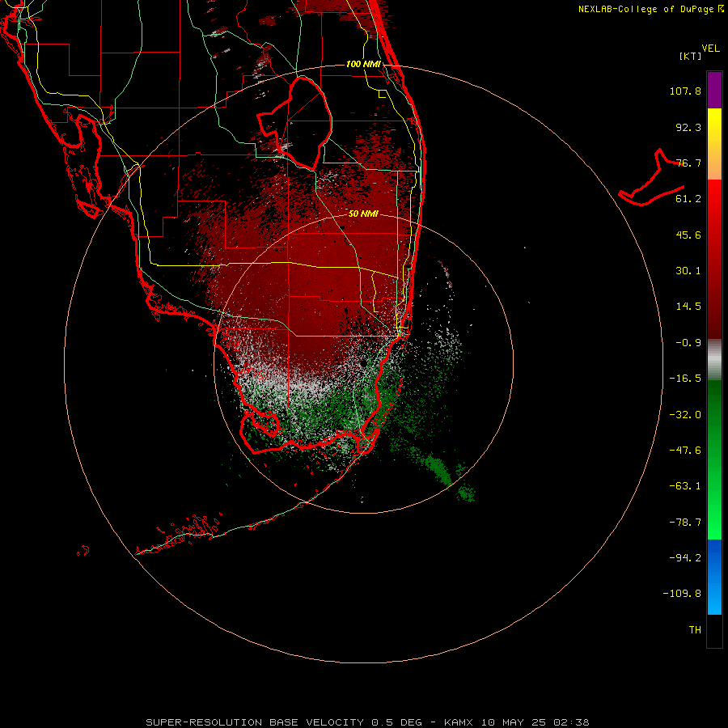Click the -0.9 legend value
Screen dimensions: 728x728
tap(688, 343)
